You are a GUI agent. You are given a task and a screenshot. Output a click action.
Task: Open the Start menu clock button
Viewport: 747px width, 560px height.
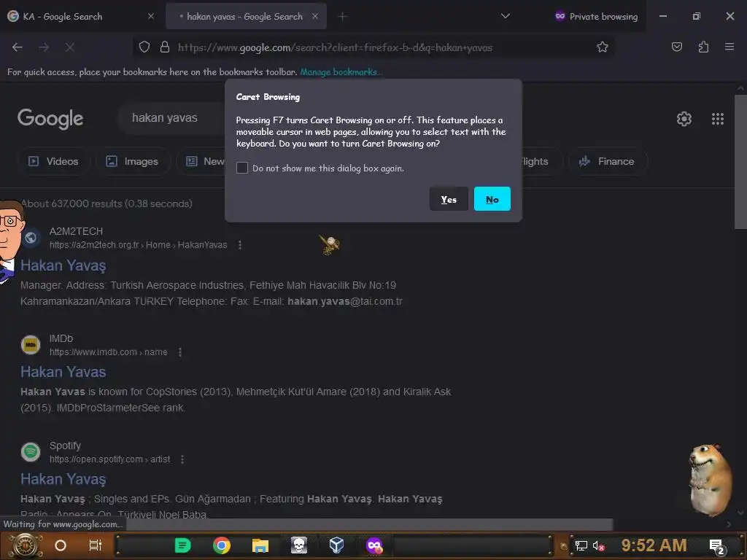(x=26, y=545)
